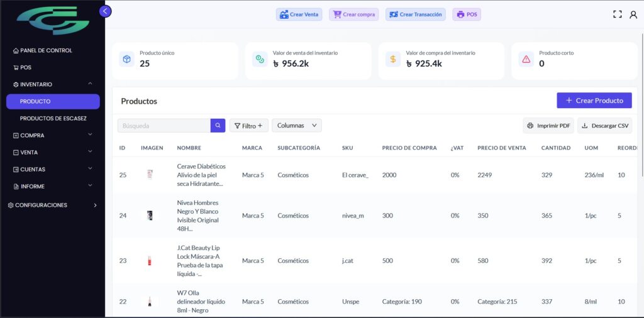The image size is (644, 318).
Task: Open the user profile icon
Action: pos(633,14)
